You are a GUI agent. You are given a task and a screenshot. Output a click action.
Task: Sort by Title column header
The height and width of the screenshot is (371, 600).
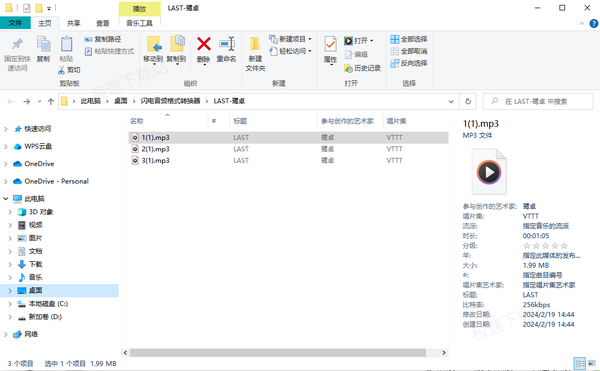[x=273, y=121]
